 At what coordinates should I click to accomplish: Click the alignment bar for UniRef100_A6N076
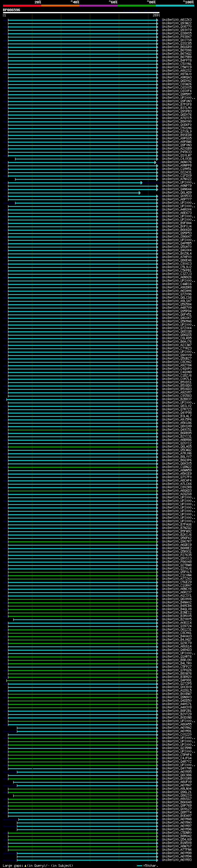(82, 162)
